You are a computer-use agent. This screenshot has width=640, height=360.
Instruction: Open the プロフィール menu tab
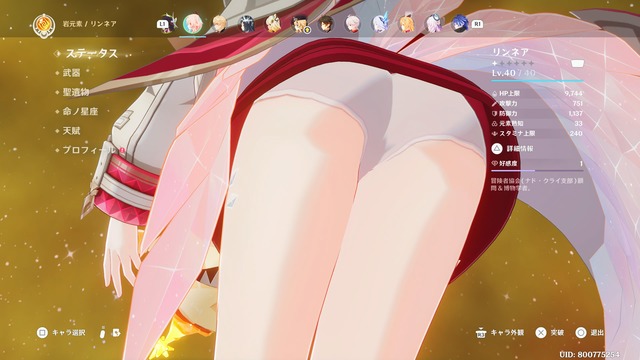pyautogui.click(x=89, y=150)
